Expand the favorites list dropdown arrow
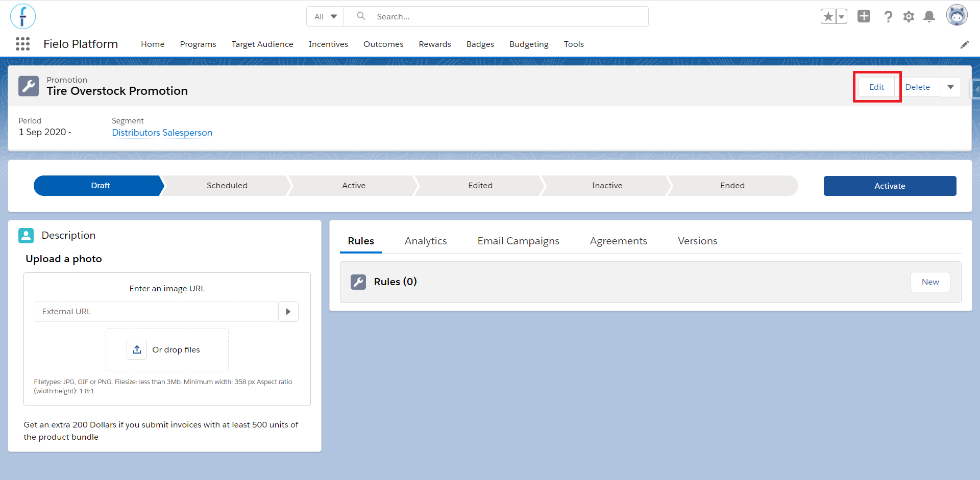This screenshot has height=480, width=980. coord(842,16)
